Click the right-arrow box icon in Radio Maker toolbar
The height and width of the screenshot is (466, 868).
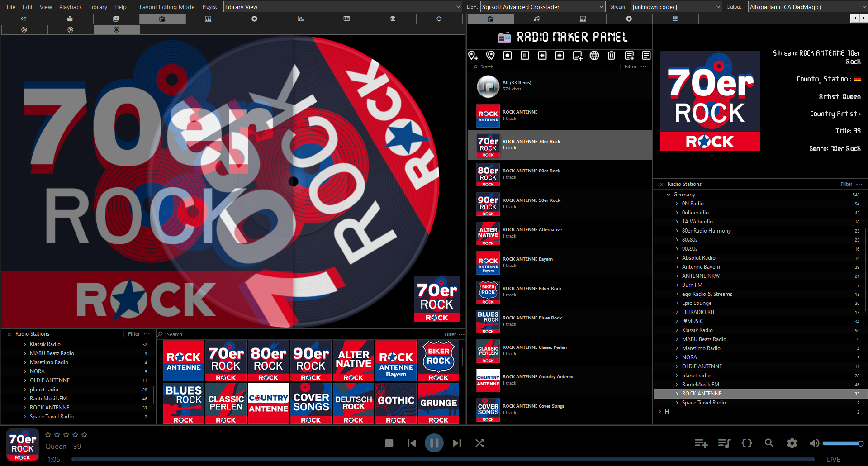pyautogui.click(x=560, y=55)
